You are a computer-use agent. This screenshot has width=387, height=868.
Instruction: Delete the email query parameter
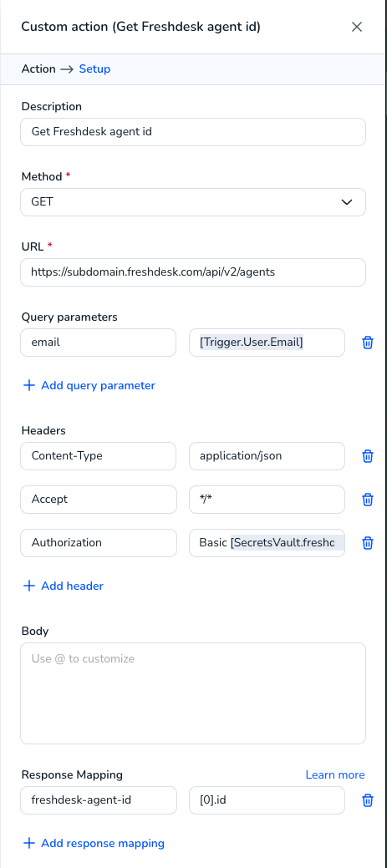tap(368, 343)
